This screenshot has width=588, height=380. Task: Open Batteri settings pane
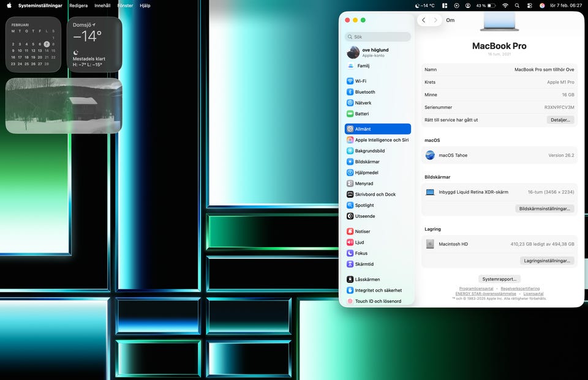[x=361, y=114]
